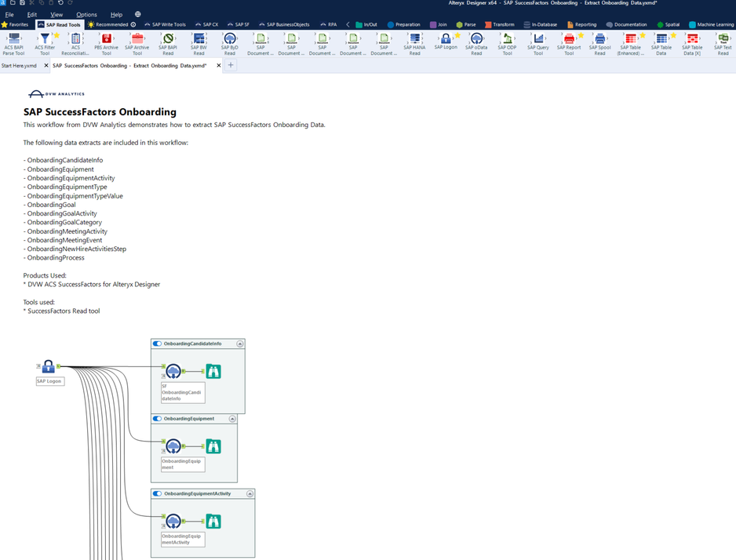The image size is (736, 560).
Task: Open the Options menu
Action: pos(86,15)
